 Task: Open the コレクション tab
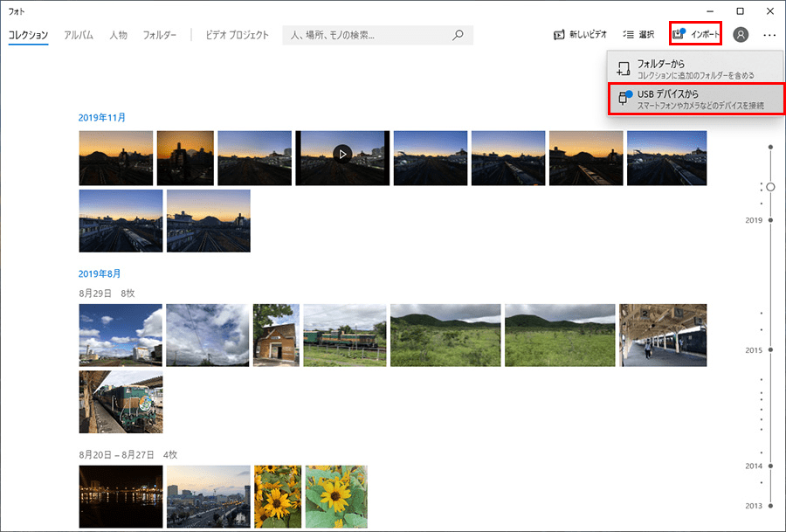tap(28, 35)
